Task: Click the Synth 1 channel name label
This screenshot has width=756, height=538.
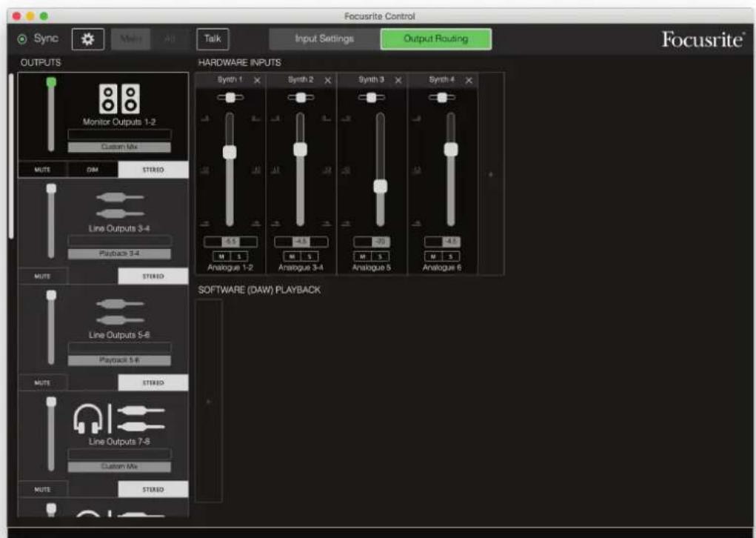Action: [230, 79]
